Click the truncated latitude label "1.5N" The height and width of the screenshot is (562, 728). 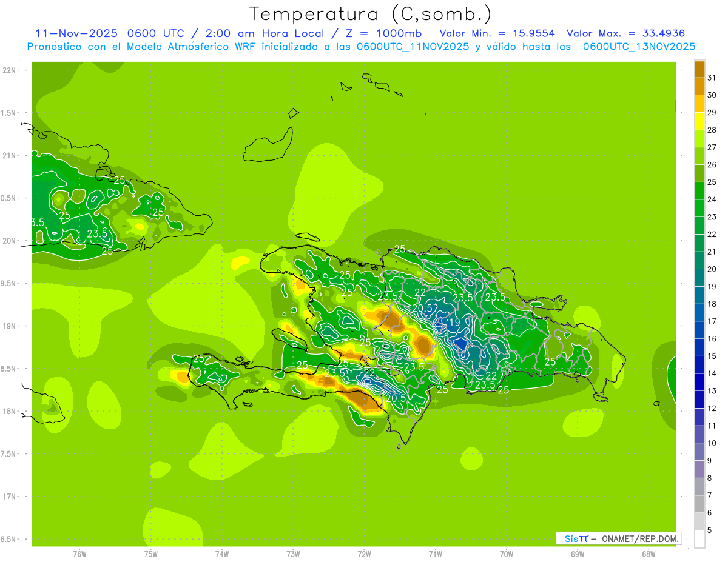click(x=8, y=113)
